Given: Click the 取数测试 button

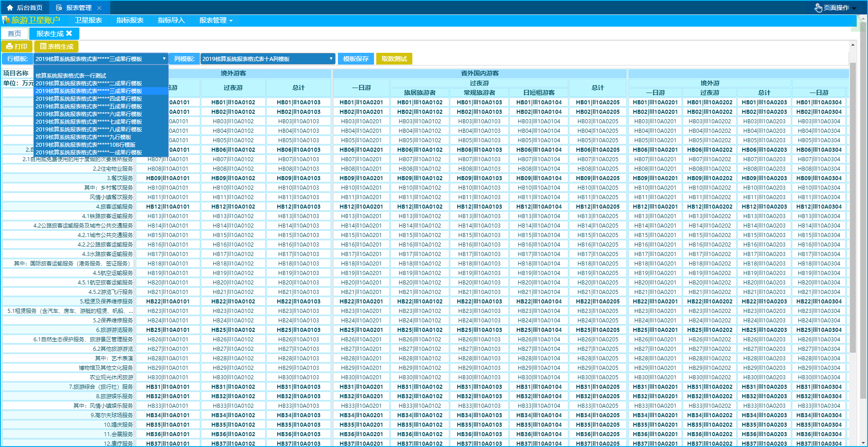Looking at the screenshot, I should point(394,59).
